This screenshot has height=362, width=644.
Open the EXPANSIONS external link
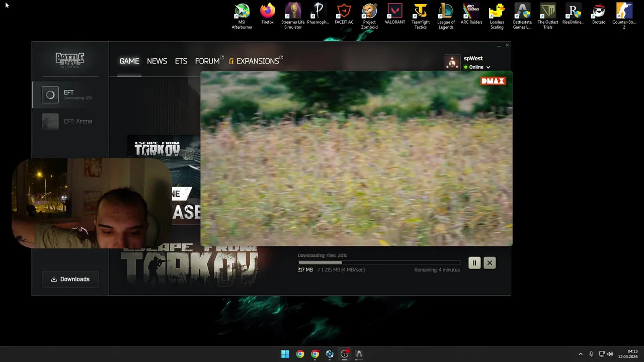(256, 61)
